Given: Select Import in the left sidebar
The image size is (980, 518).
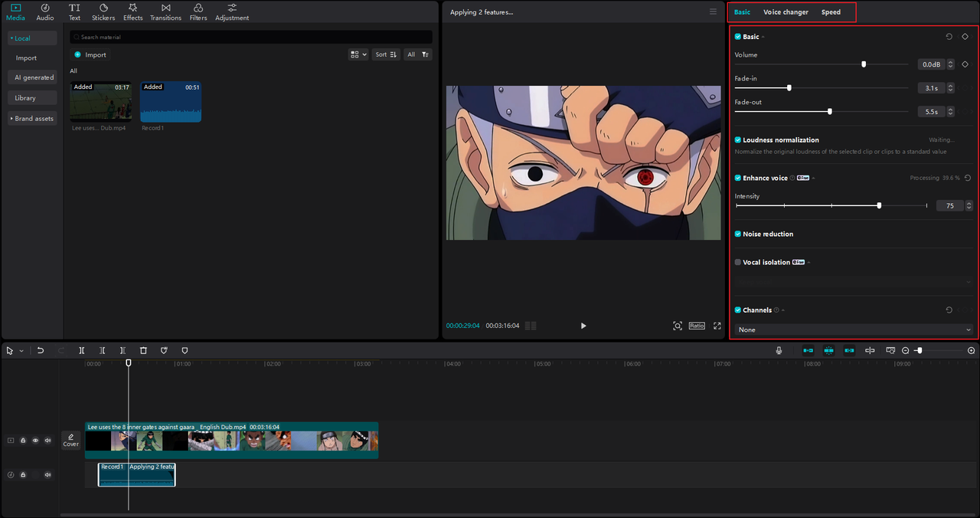Looking at the screenshot, I should 26,58.
